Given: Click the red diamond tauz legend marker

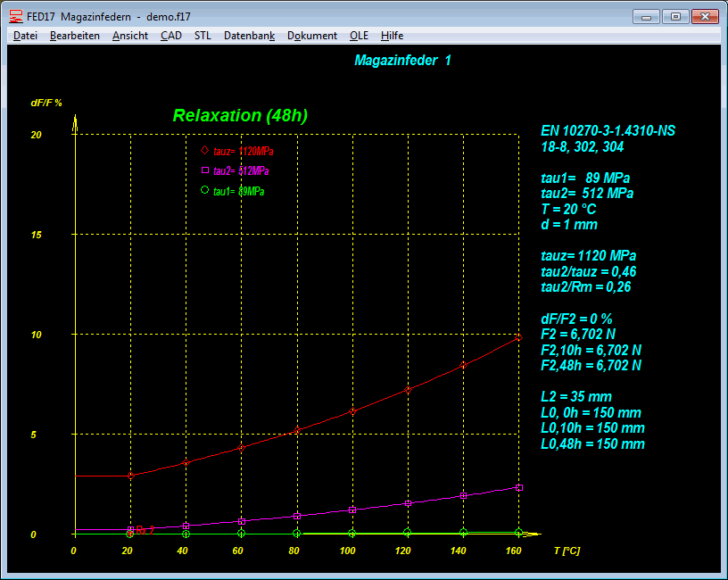Looking at the screenshot, I should point(204,150).
